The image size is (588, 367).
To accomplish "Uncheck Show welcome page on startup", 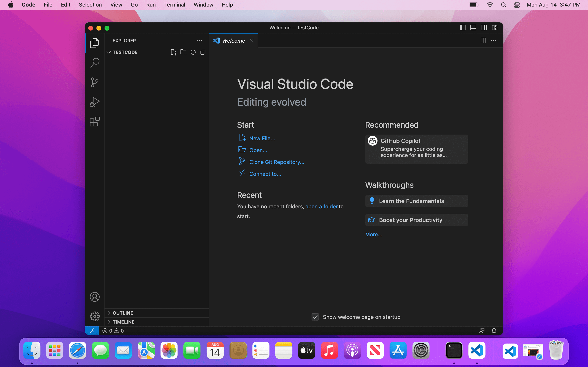I will [x=315, y=317].
